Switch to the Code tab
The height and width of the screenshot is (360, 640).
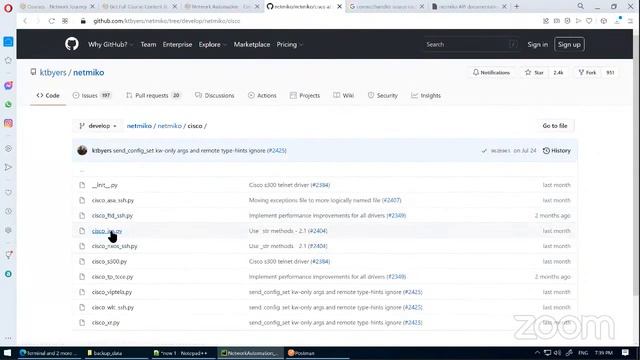point(48,96)
